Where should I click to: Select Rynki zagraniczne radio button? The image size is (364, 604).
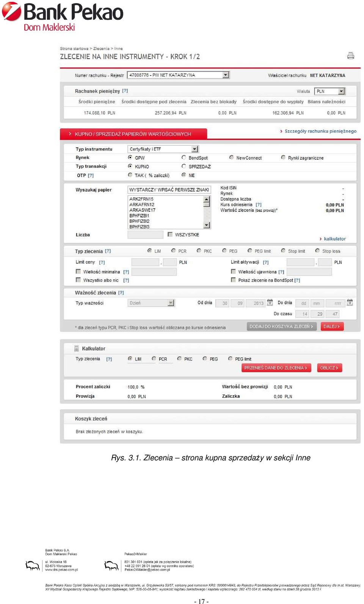click(x=283, y=157)
